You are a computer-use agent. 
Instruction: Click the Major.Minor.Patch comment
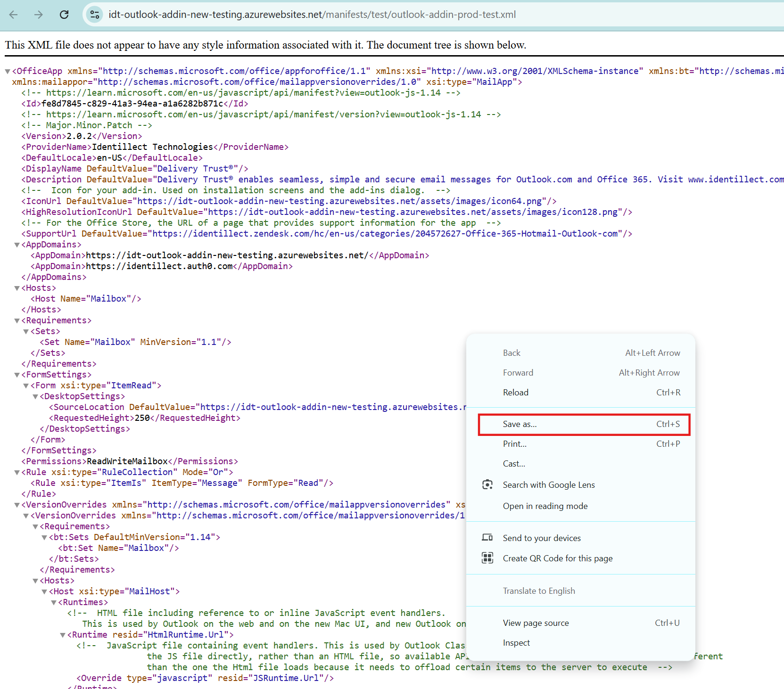[87, 125]
